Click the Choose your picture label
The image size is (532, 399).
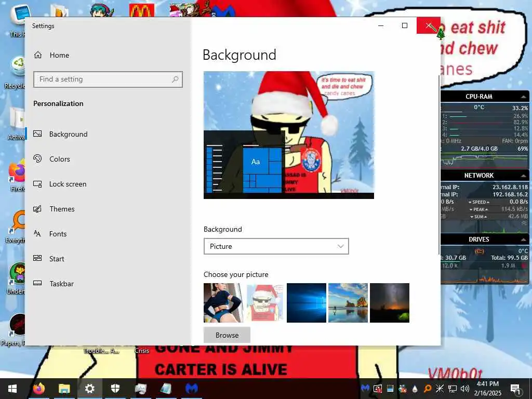236,274
